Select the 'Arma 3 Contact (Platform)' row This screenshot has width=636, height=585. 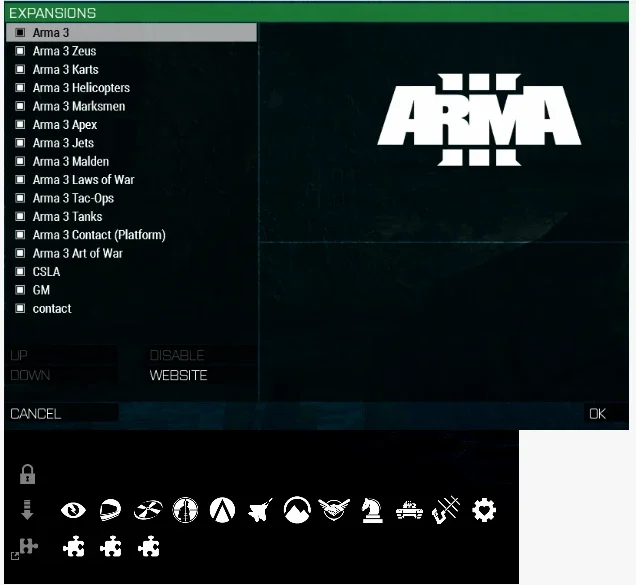tap(131, 235)
